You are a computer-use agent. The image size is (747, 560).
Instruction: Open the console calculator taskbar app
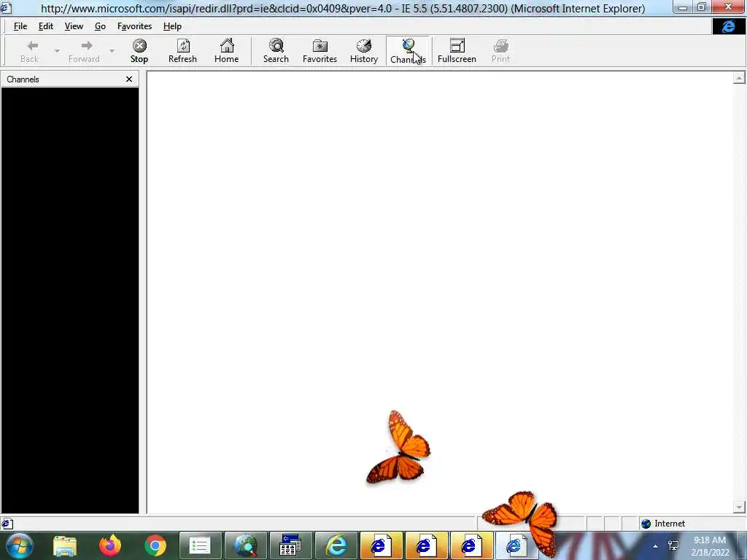[290, 545]
